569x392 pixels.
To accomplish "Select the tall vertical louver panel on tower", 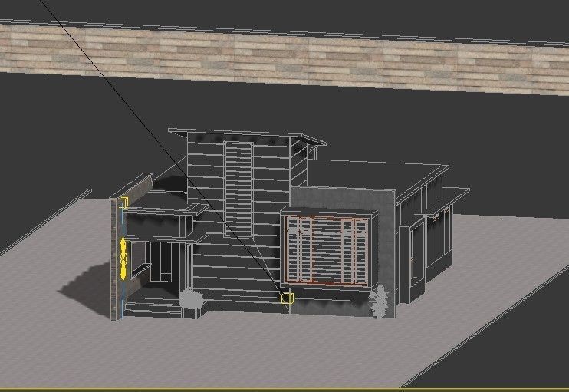I will (238, 189).
